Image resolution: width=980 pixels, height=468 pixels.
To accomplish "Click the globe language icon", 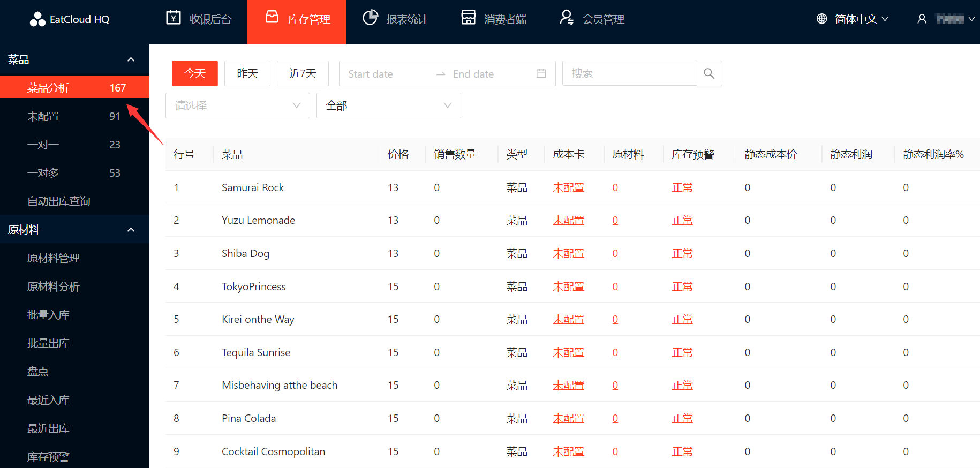I will (x=821, y=19).
